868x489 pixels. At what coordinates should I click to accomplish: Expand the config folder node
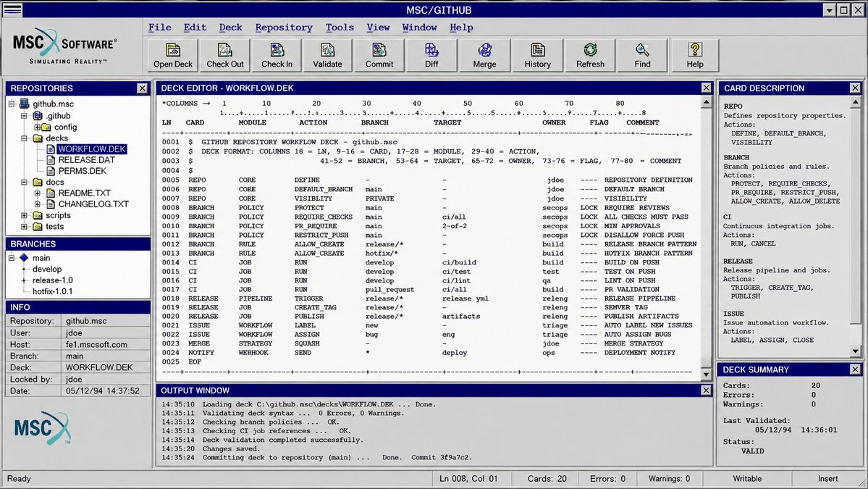[x=37, y=127]
